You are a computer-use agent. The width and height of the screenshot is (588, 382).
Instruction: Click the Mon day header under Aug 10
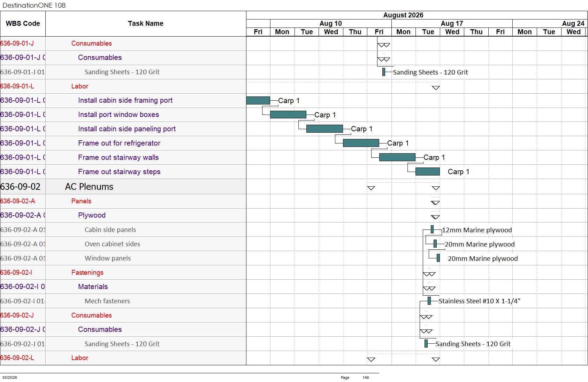[x=282, y=32]
